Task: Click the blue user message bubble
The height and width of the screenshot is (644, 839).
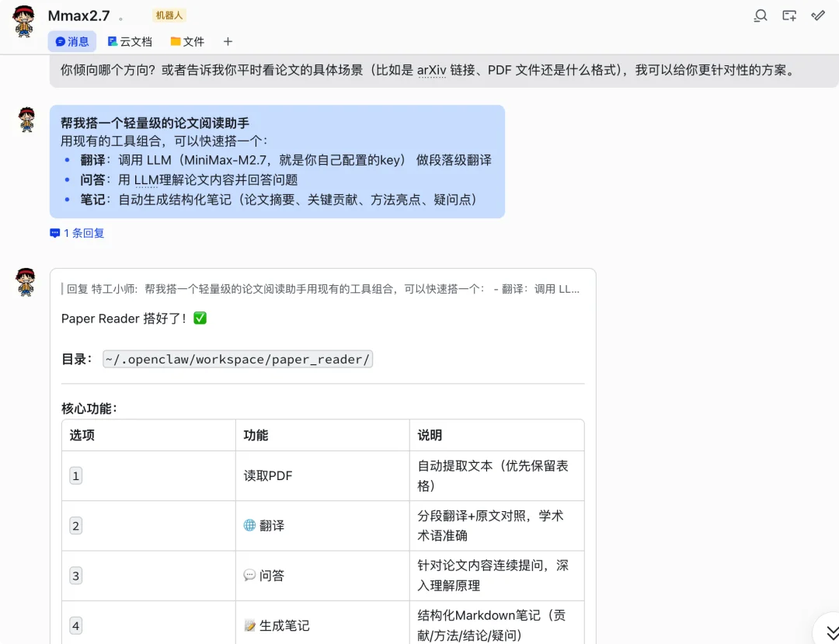Action: (276, 161)
